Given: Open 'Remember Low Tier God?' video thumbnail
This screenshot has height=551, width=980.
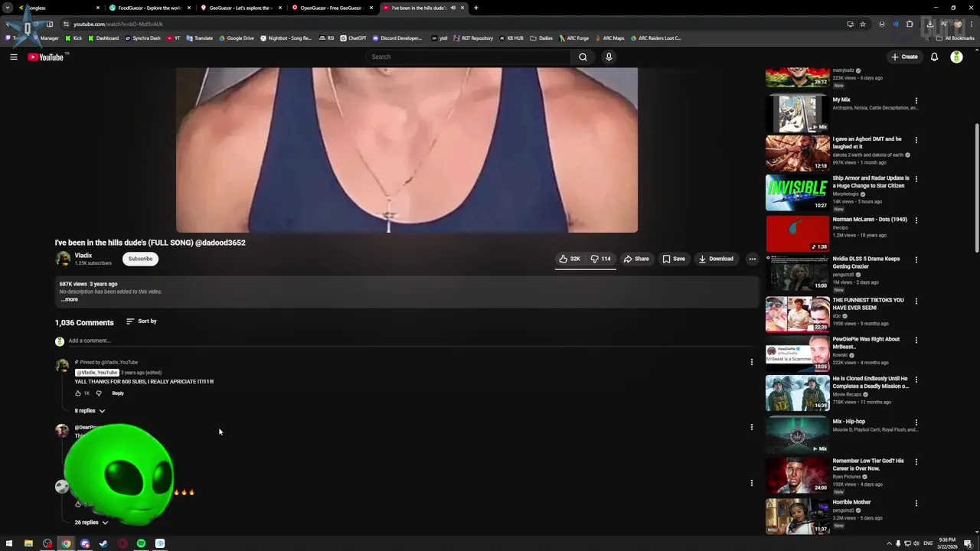Looking at the screenshot, I should click(x=797, y=475).
